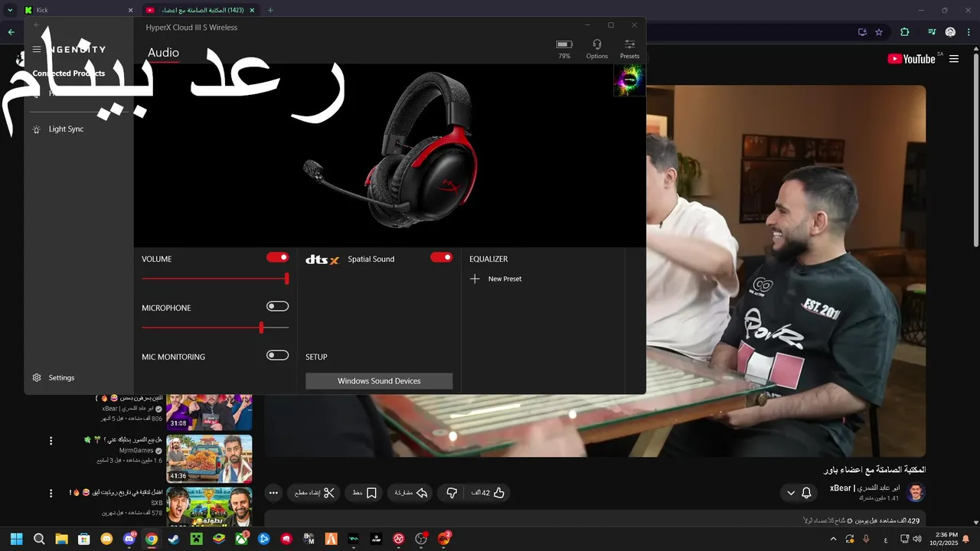Viewport: 980px width, 551px height.
Task: Click the rainbow preset thumbnail
Action: (629, 80)
